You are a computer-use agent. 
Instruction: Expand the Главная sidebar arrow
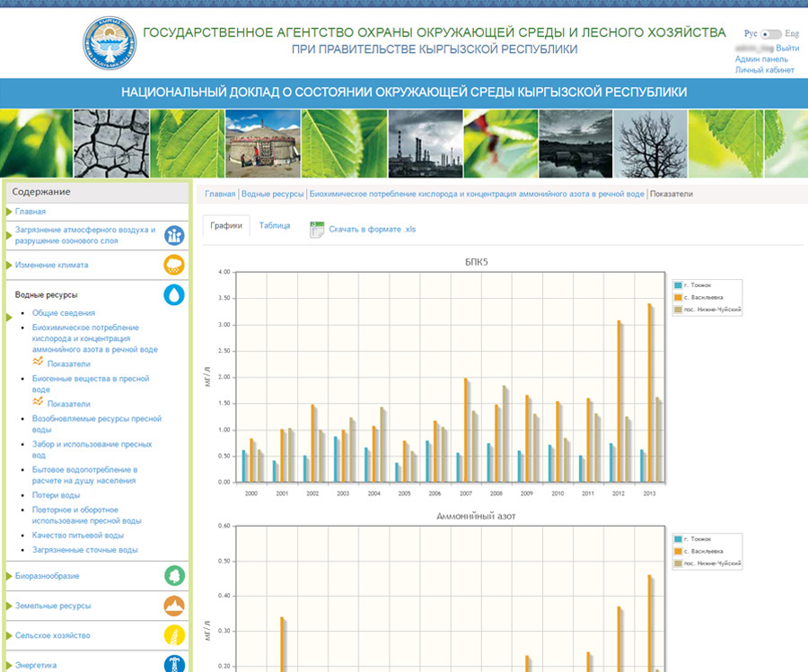tap(9, 212)
